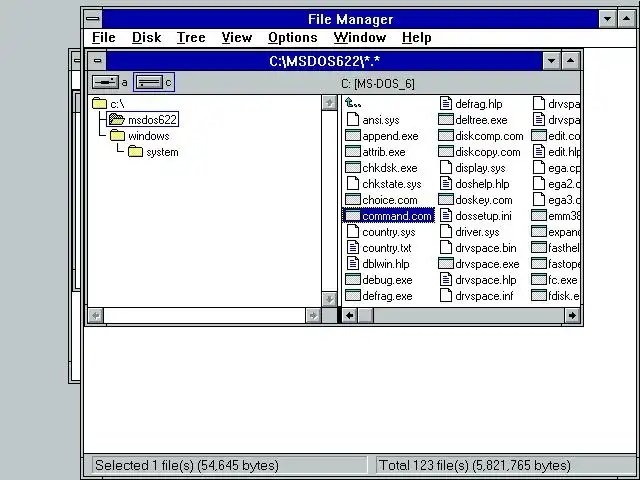Open the Disk menu
Screen dimensions: 640x480
point(147,38)
